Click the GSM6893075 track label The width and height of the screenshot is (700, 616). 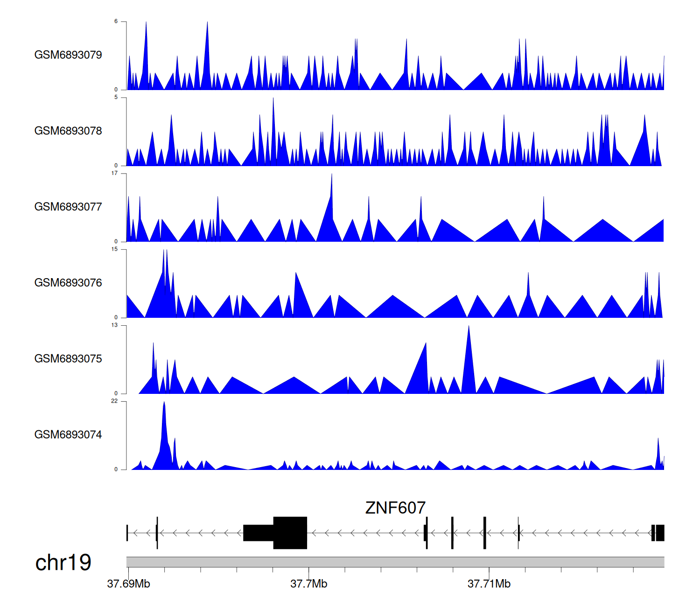(68, 359)
